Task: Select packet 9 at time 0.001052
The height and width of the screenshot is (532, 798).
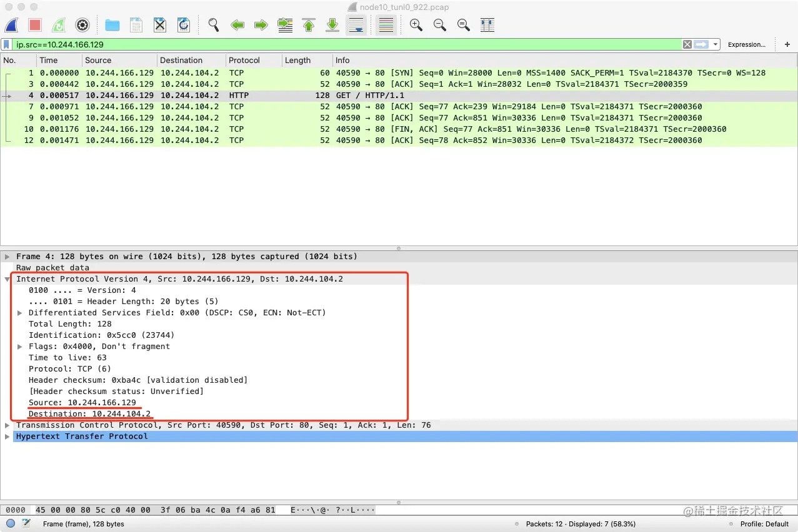Action: (x=399, y=118)
